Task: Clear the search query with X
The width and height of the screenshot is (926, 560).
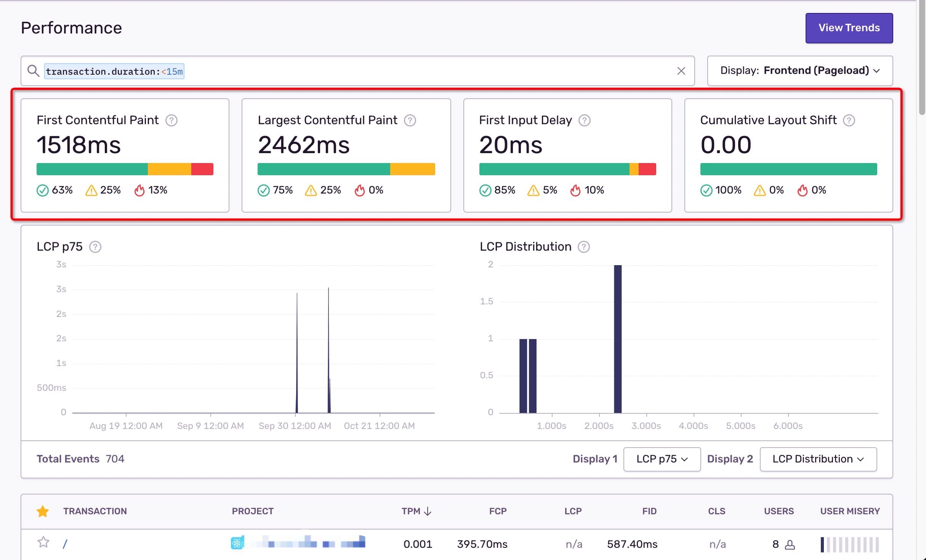Action: tap(681, 71)
